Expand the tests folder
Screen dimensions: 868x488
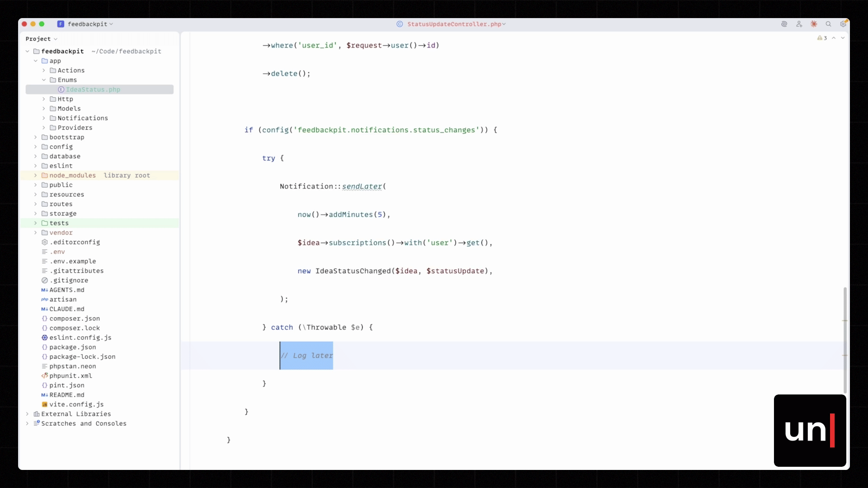coord(36,223)
